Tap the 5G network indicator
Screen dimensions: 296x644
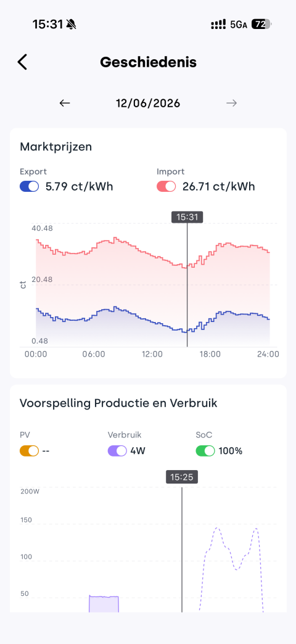point(239,25)
